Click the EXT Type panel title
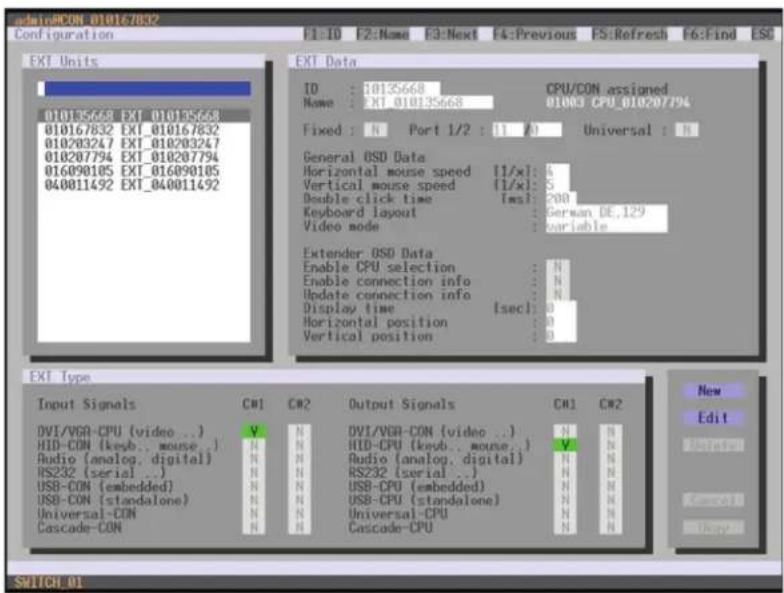This screenshot has width=784, height=593. pos(60,376)
